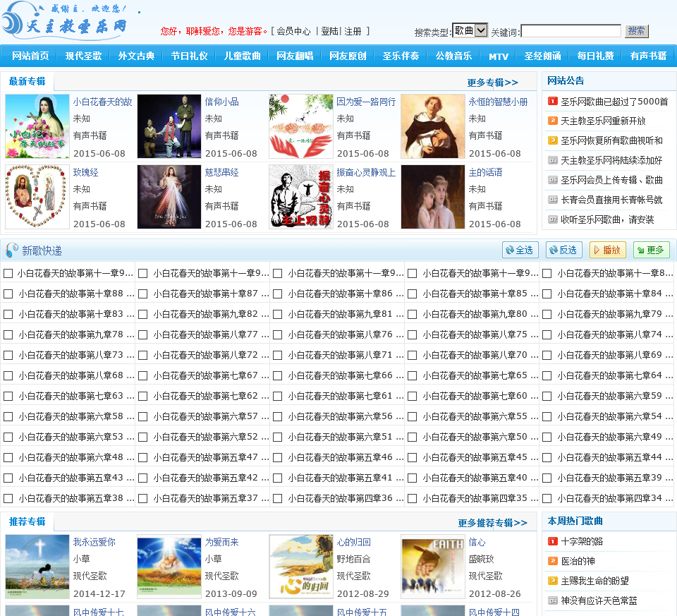This screenshot has height=616, width=677.
Task: Select checkbox for 小白花春天的故事第八章69
Action: click(x=547, y=355)
